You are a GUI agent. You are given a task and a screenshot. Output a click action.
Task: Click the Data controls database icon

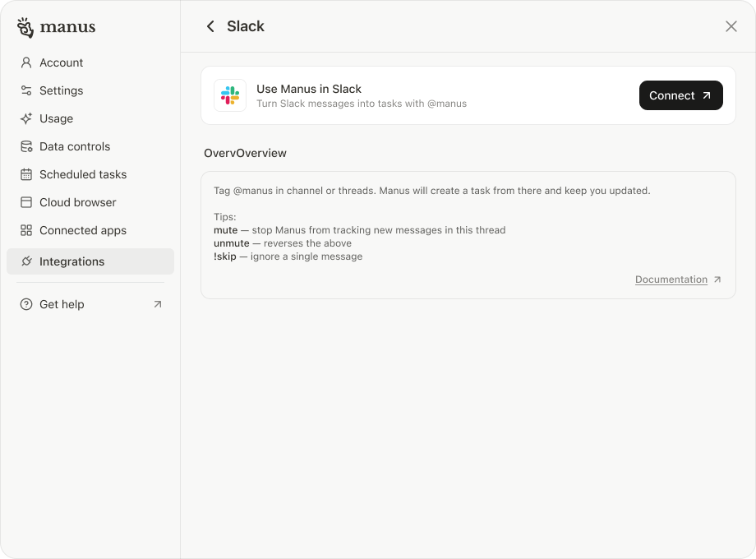tap(26, 146)
